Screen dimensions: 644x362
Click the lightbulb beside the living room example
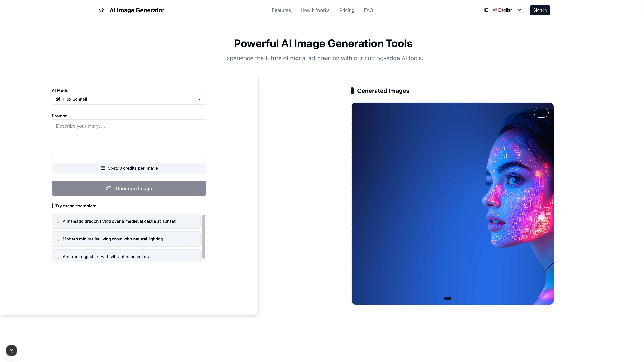(x=58, y=239)
